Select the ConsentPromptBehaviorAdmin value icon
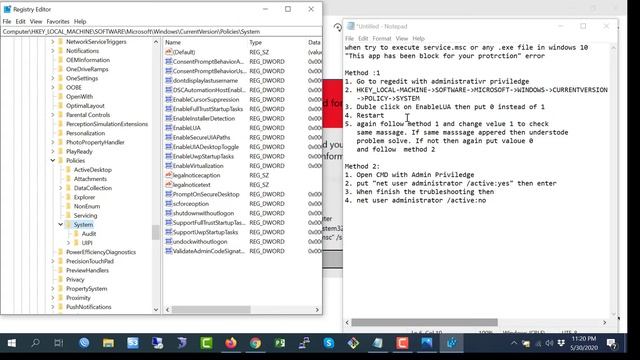The height and width of the screenshot is (360, 640). point(169,62)
